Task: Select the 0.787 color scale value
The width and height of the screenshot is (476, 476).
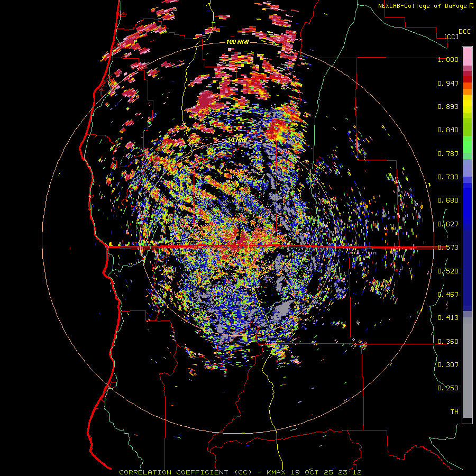Action: coord(448,153)
